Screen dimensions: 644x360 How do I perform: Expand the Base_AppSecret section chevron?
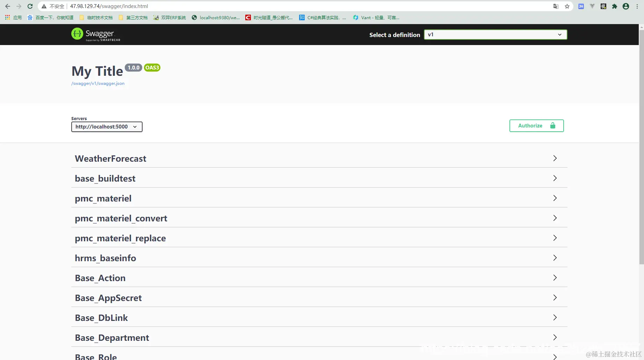tap(555, 297)
